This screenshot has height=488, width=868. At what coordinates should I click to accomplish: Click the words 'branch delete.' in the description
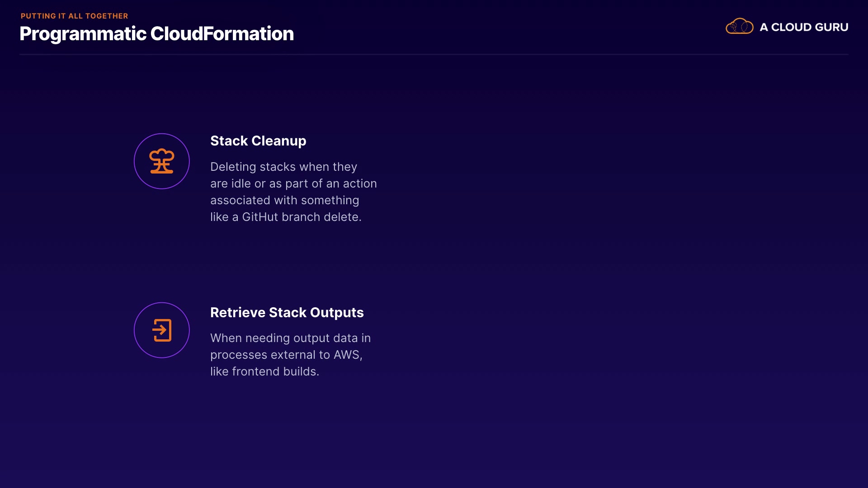click(x=321, y=217)
